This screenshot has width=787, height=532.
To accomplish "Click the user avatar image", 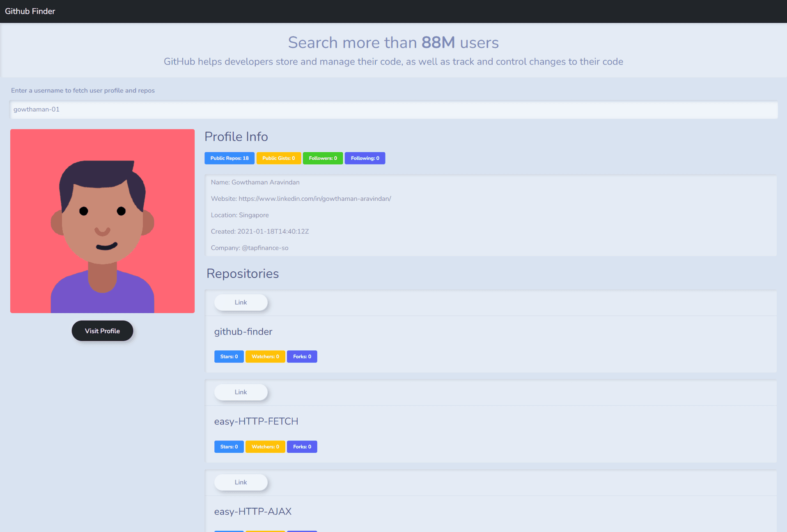I will click(x=102, y=221).
